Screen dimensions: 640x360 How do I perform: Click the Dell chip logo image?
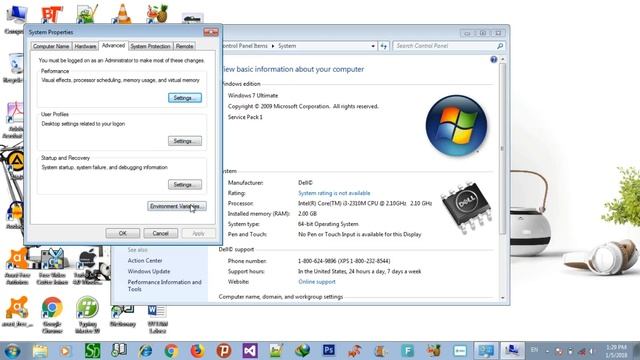tap(467, 207)
